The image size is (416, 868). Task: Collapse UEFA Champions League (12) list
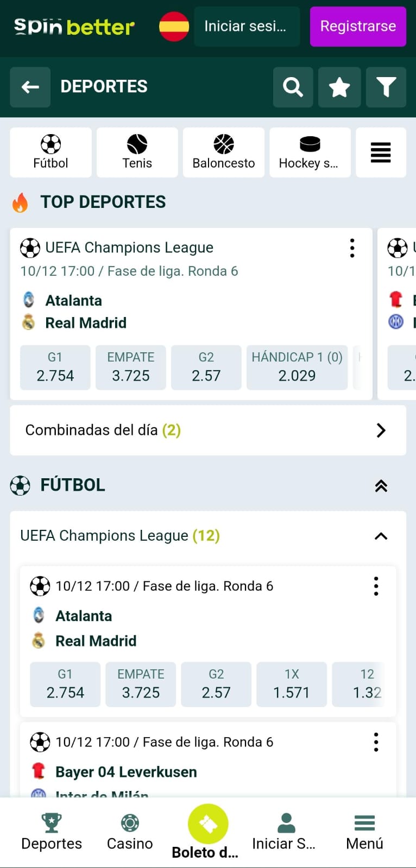(381, 536)
